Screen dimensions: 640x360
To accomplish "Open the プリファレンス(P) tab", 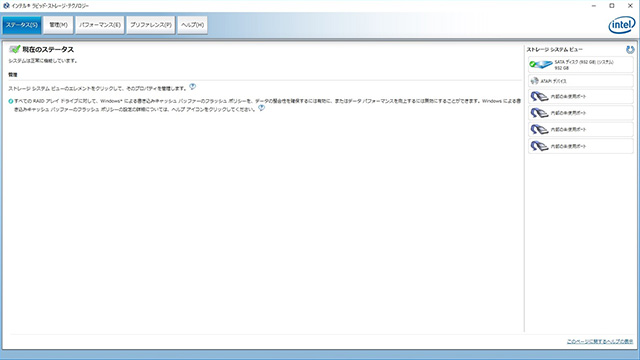I will (151, 25).
